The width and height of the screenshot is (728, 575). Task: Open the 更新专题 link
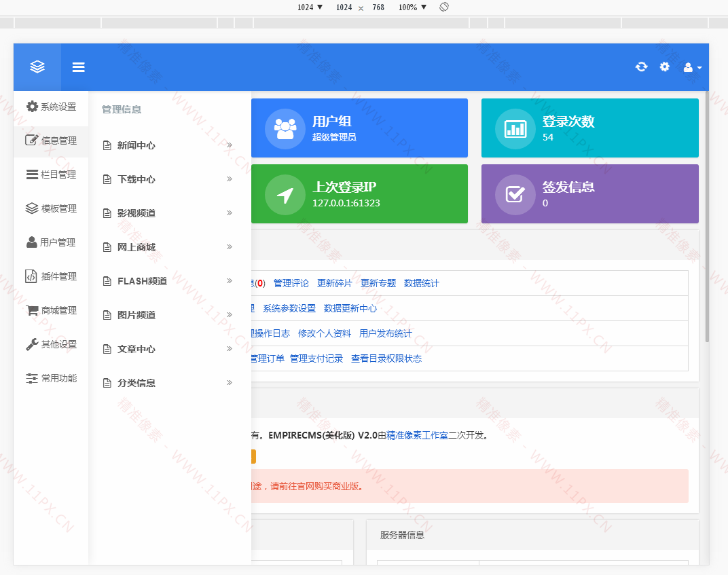tap(378, 283)
